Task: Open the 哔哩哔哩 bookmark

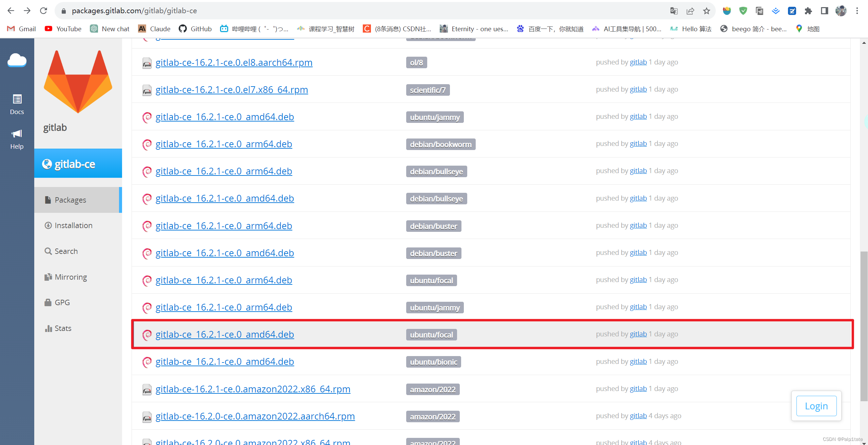Action: tap(254, 29)
